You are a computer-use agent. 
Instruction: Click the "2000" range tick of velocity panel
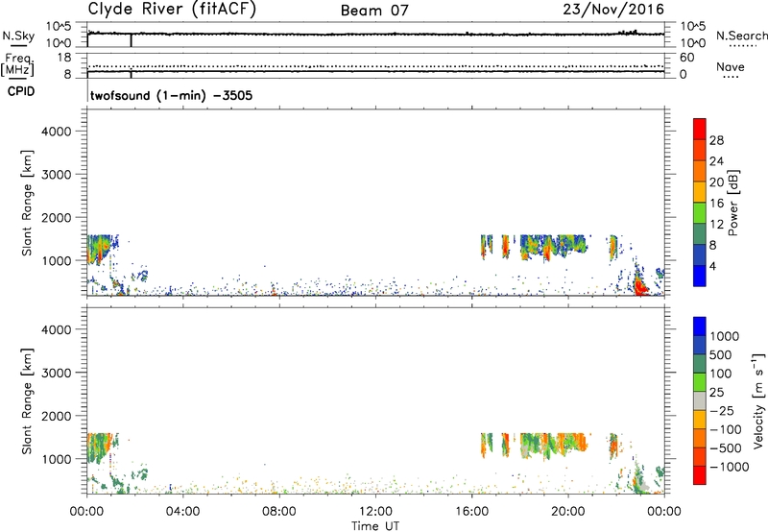tap(57, 416)
